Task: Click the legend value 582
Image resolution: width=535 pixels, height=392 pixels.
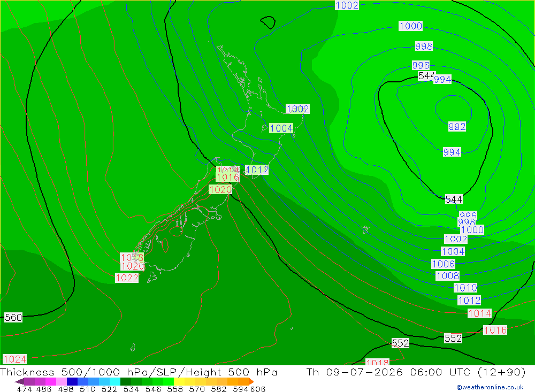Action: tap(219, 389)
